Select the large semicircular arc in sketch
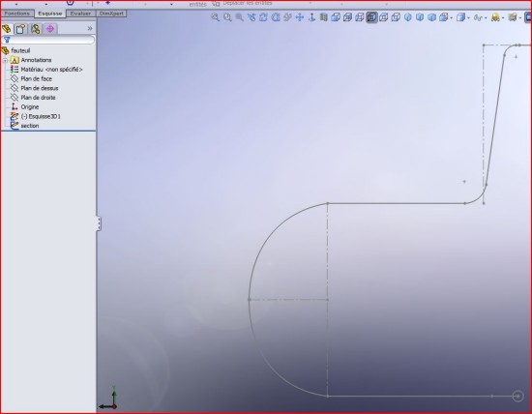Image resolution: width=532 pixels, height=414 pixels. tap(250, 300)
